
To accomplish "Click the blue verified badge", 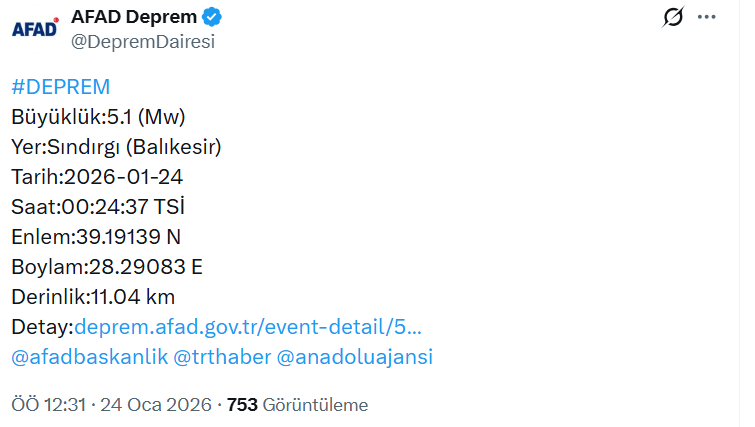I will point(213,17).
